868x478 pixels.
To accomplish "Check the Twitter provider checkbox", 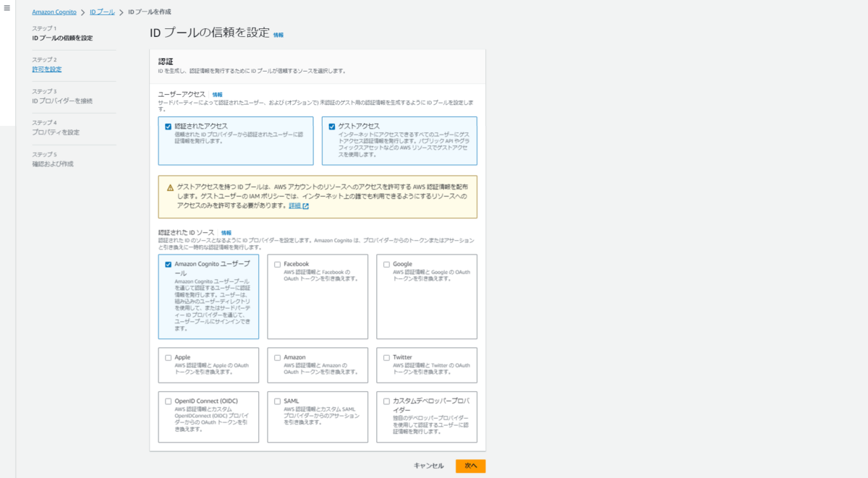I will pos(387,358).
